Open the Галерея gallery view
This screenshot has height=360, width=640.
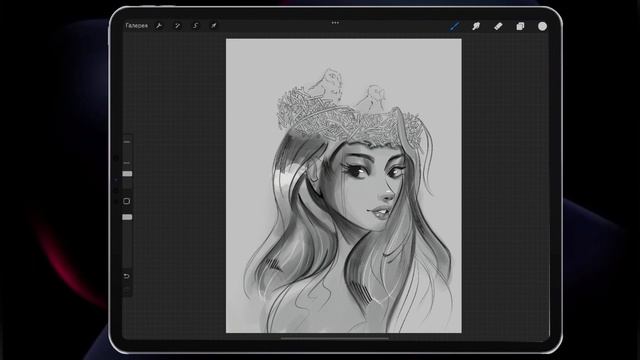click(x=136, y=26)
